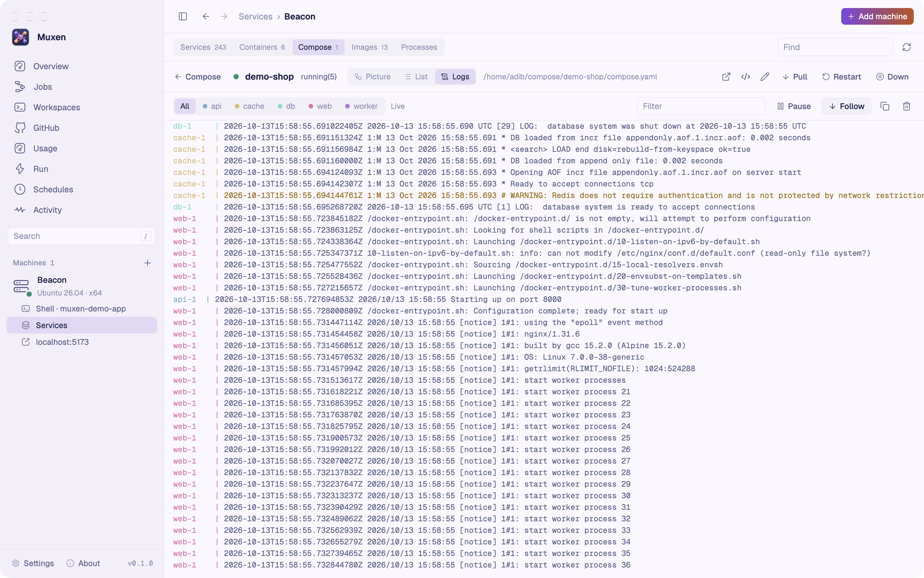Switch to Processes tab
924x578 pixels.
pos(419,47)
